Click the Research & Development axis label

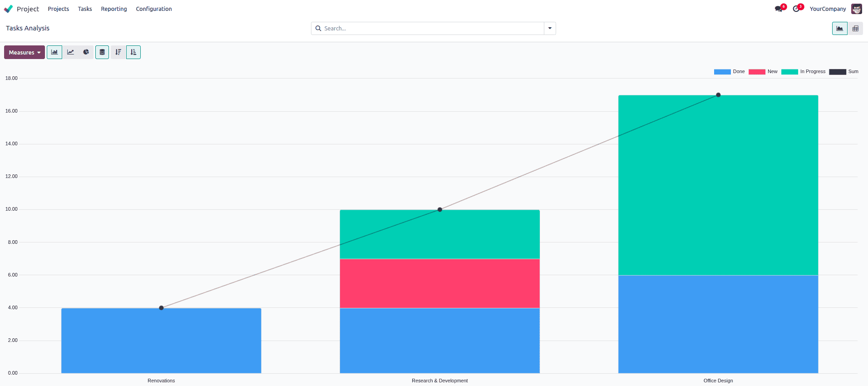pyautogui.click(x=439, y=381)
